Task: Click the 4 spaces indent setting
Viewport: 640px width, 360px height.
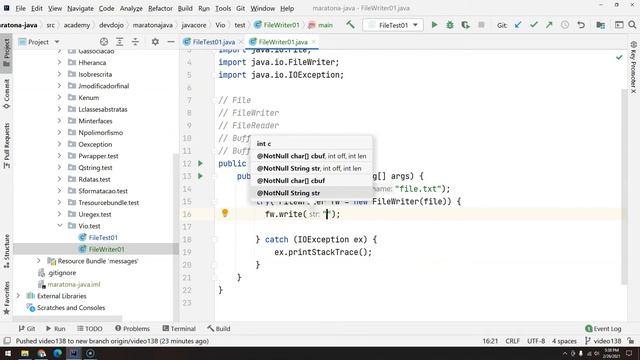Action: coord(564,341)
